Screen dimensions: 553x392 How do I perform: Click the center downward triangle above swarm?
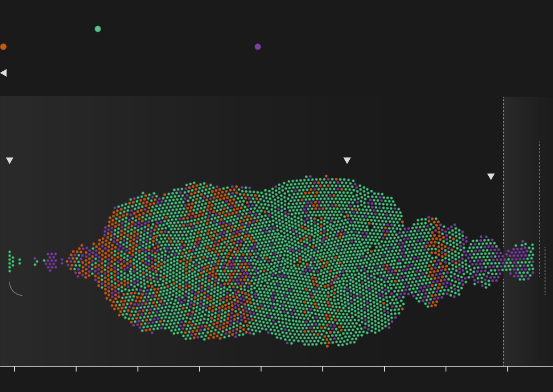click(x=347, y=160)
